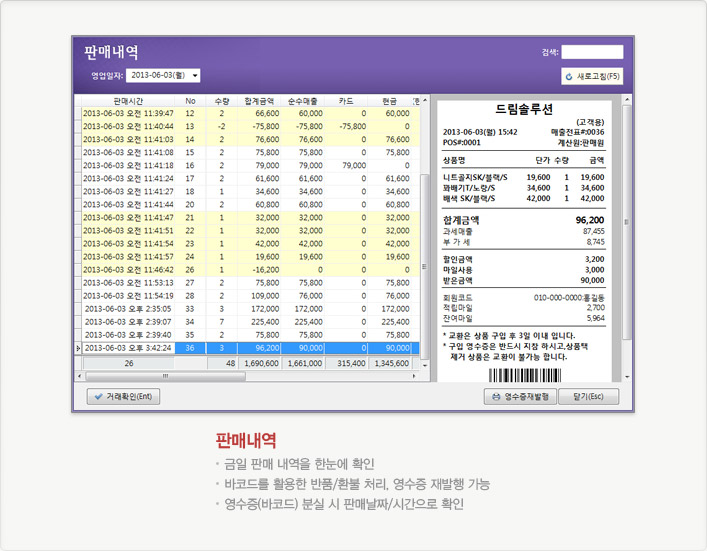Sort by the 수량 column header

(222, 101)
